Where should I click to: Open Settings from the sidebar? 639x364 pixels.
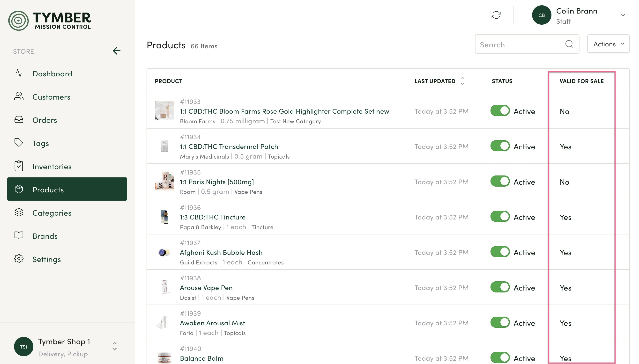tap(67, 259)
